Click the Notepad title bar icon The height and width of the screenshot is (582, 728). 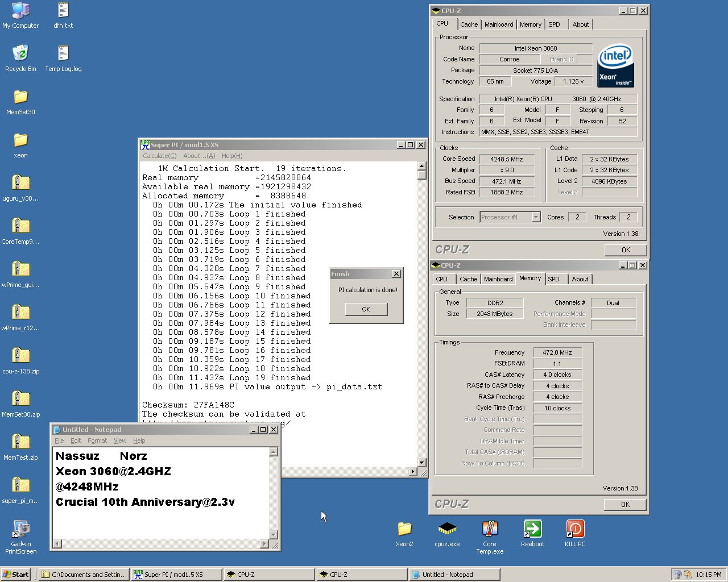[57, 430]
